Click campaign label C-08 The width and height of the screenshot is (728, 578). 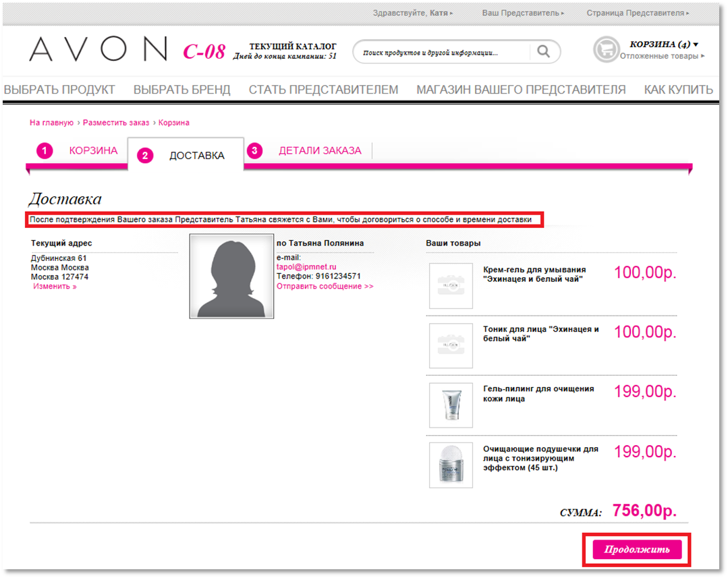pyautogui.click(x=204, y=51)
